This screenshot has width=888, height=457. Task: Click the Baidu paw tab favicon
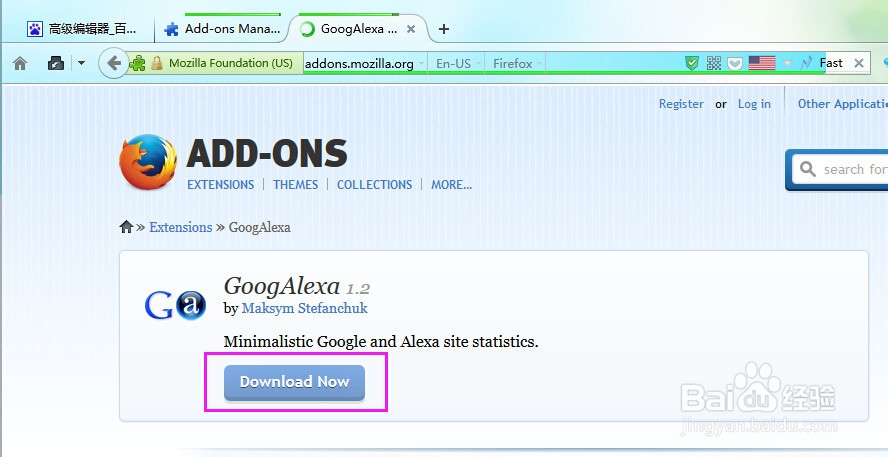tap(35, 29)
